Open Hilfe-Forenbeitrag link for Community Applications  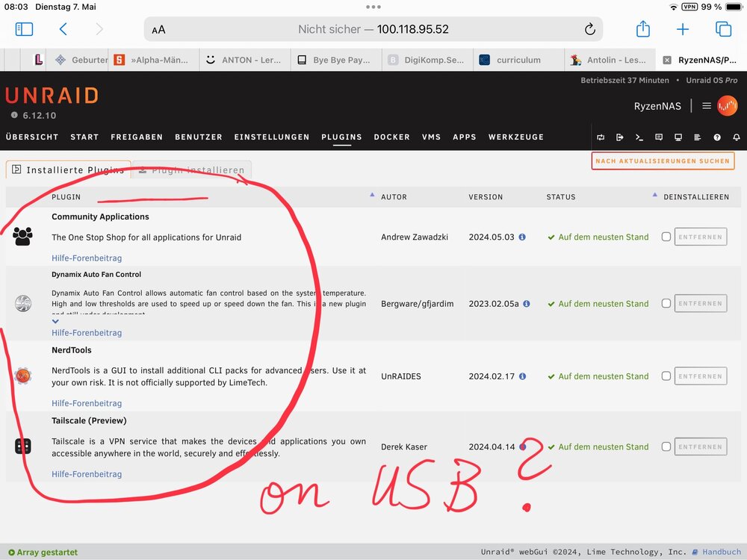[x=87, y=258]
